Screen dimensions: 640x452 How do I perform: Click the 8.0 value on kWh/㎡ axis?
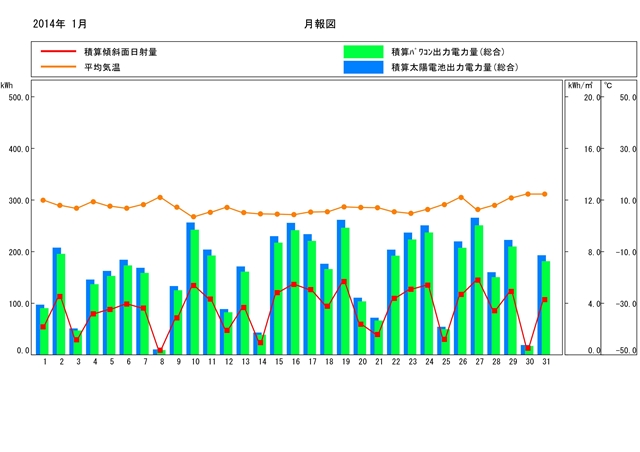point(594,252)
